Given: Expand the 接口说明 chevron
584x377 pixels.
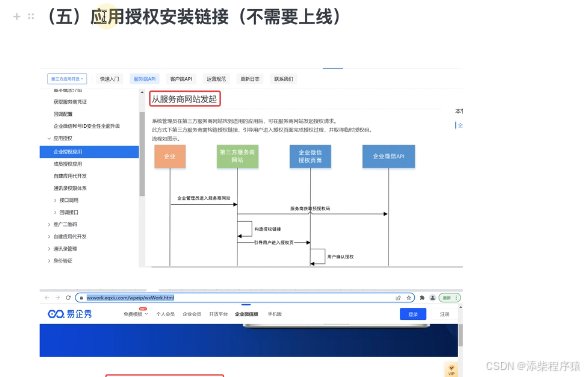Looking at the screenshot, I should click(x=55, y=200).
